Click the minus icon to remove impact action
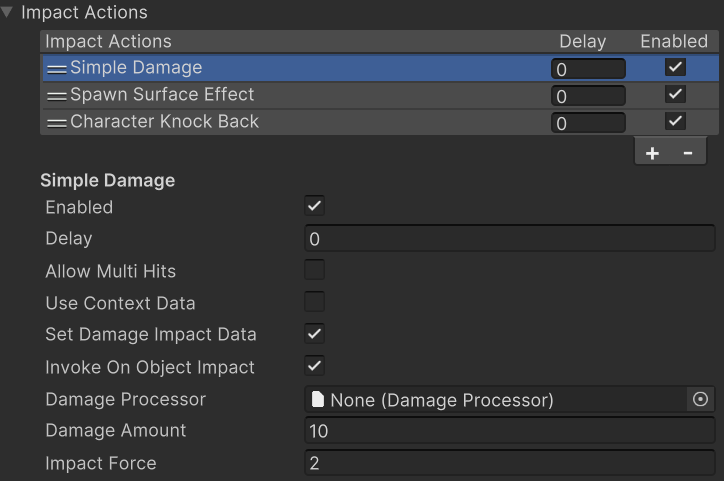This screenshot has width=724, height=481. coord(687,153)
